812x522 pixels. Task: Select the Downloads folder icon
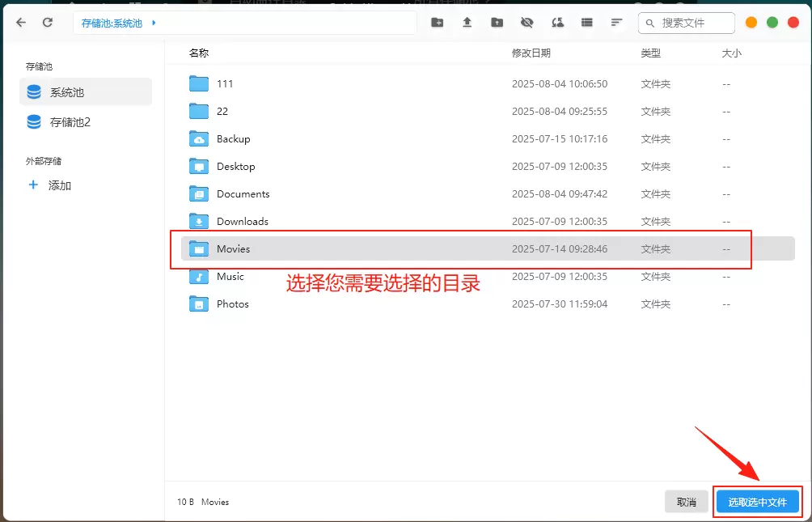pos(199,221)
